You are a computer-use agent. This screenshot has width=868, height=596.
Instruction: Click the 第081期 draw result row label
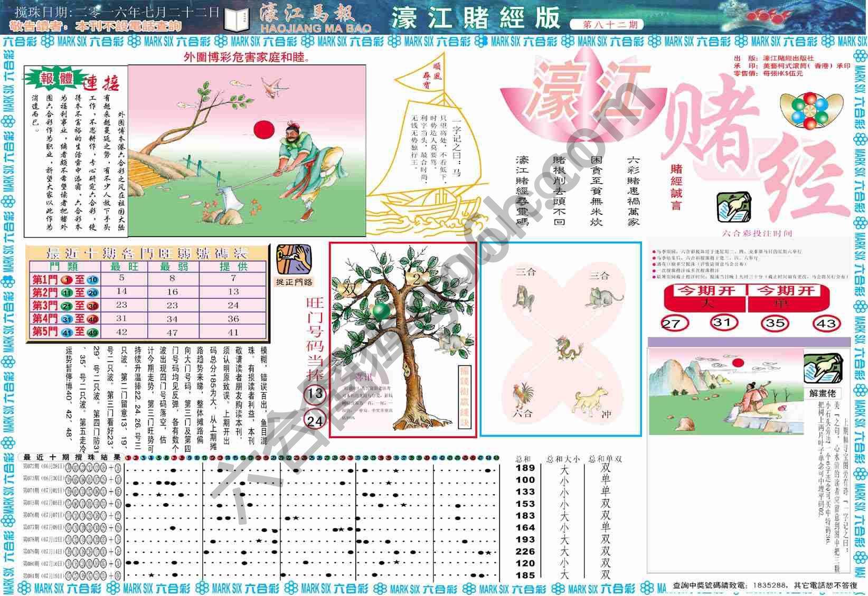click(x=44, y=576)
